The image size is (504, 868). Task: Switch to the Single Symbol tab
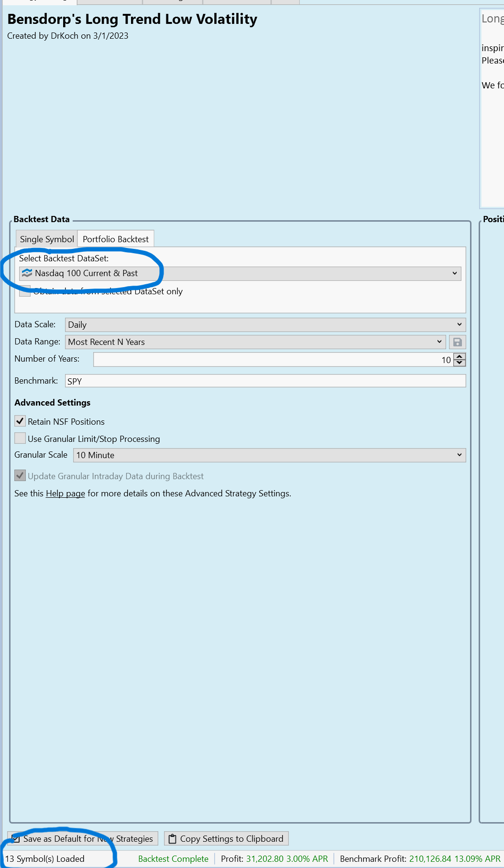[x=47, y=239]
